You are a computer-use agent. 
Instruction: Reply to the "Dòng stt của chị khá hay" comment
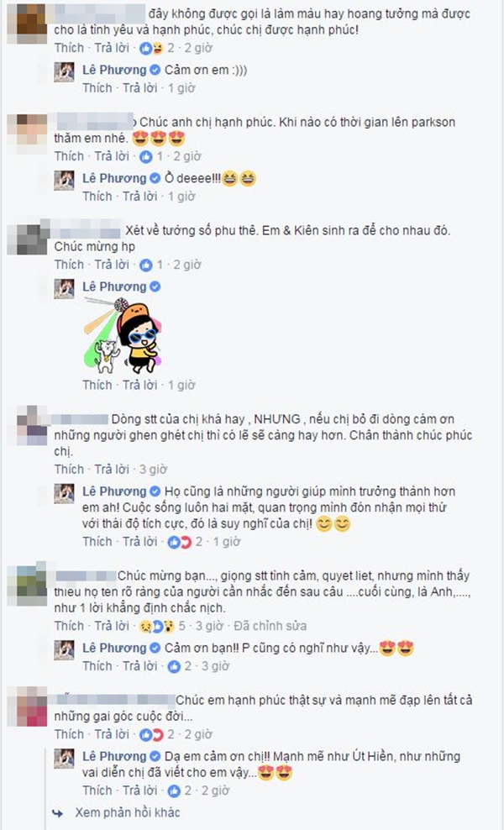click(x=113, y=470)
